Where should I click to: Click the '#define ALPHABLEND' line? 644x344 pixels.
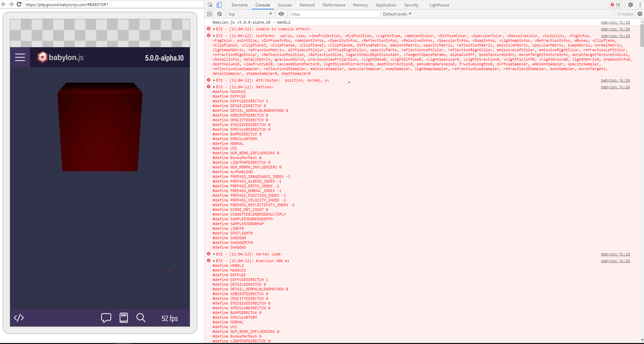pos(232,172)
